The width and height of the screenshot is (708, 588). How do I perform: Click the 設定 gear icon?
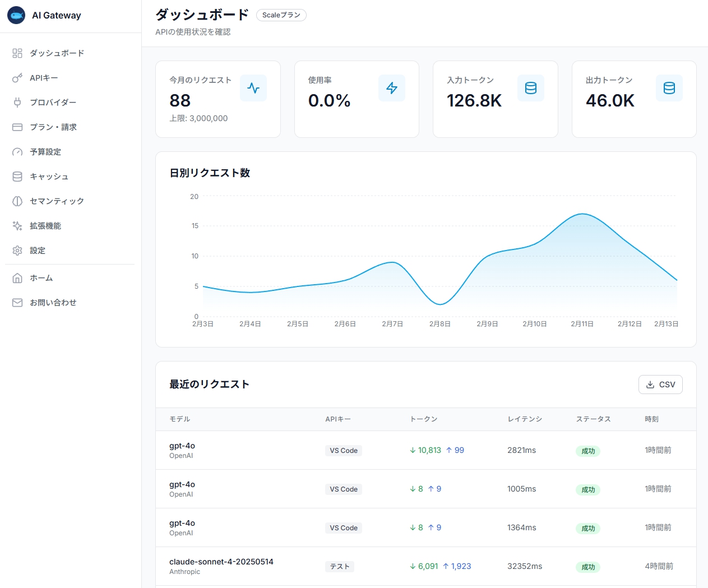tap(17, 250)
